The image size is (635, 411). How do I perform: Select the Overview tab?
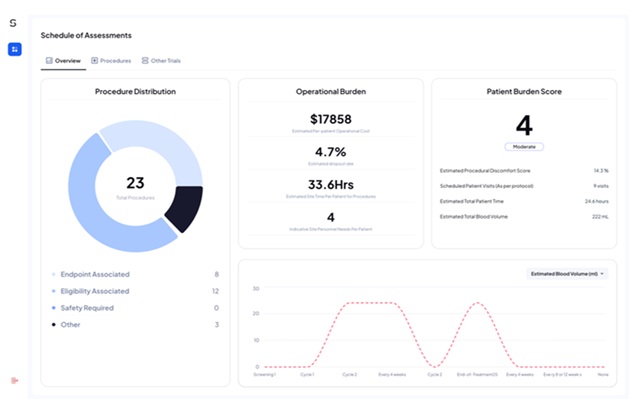(67, 61)
